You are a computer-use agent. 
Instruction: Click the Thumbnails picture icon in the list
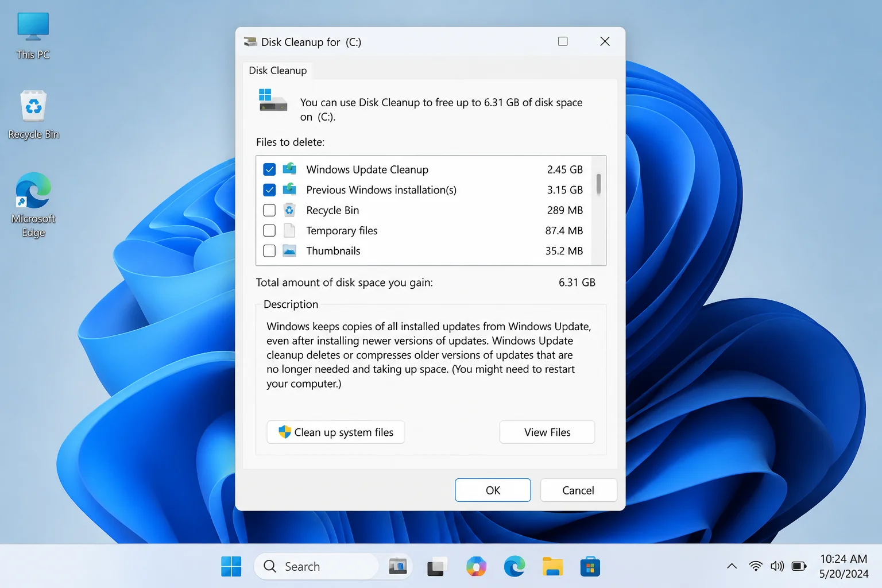click(x=289, y=251)
